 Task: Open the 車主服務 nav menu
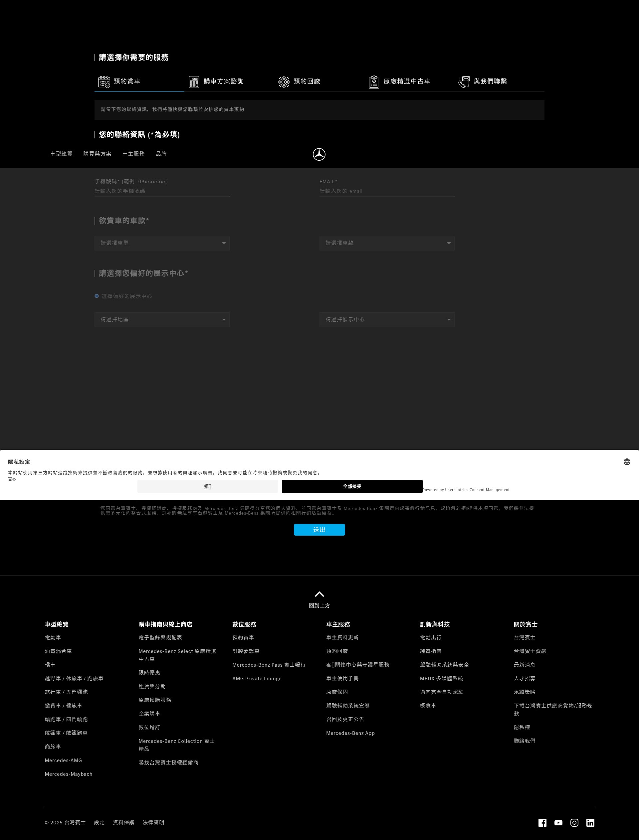click(133, 154)
